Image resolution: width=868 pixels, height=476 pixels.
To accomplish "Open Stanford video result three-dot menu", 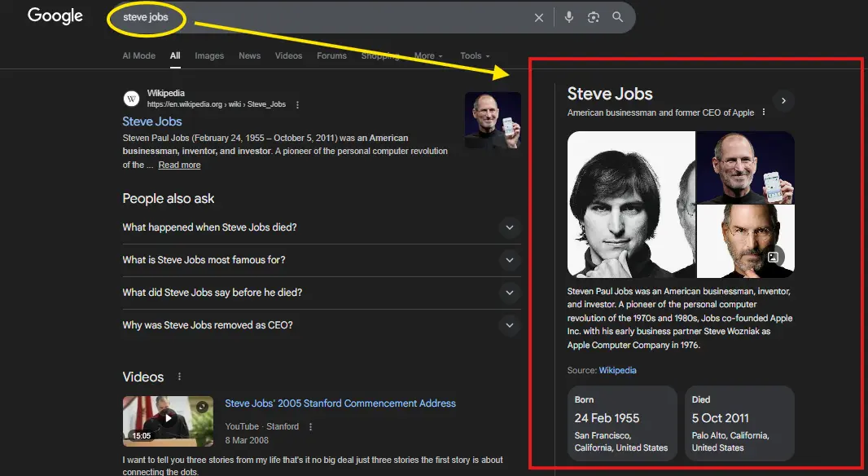I will [x=310, y=426].
